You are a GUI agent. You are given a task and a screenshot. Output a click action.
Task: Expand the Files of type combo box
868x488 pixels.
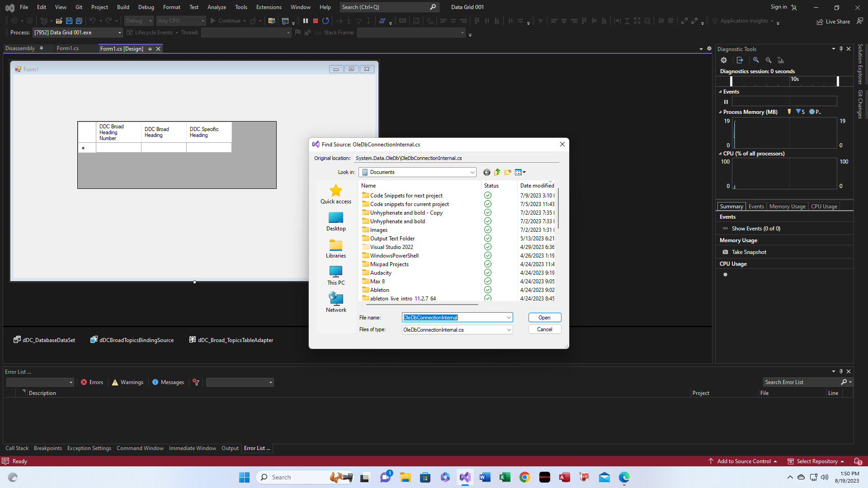point(508,329)
